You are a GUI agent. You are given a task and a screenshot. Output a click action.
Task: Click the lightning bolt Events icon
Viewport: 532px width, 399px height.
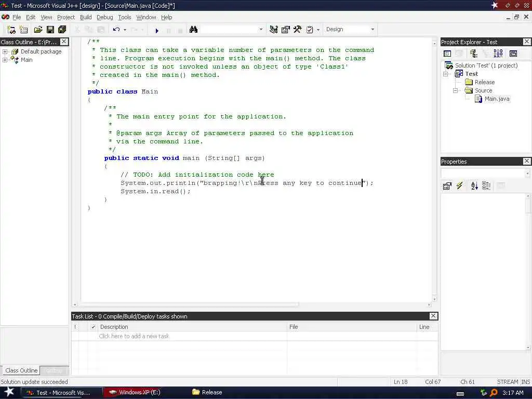point(459,185)
